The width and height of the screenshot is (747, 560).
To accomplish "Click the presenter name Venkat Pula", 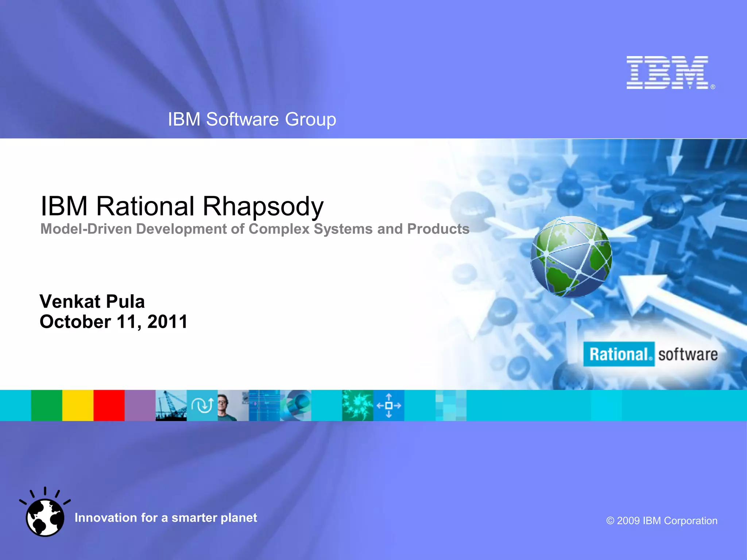I will 92,302.
